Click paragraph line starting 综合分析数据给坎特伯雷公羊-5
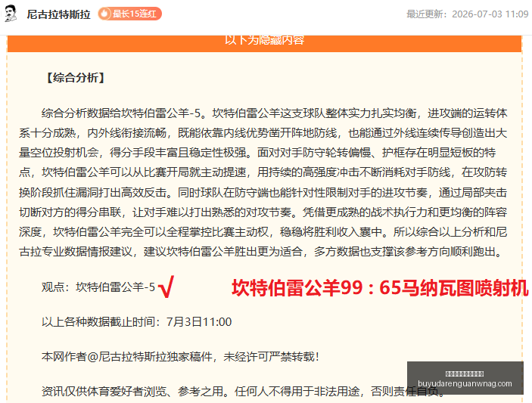This screenshot has height=403, width=532. point(274,113)
